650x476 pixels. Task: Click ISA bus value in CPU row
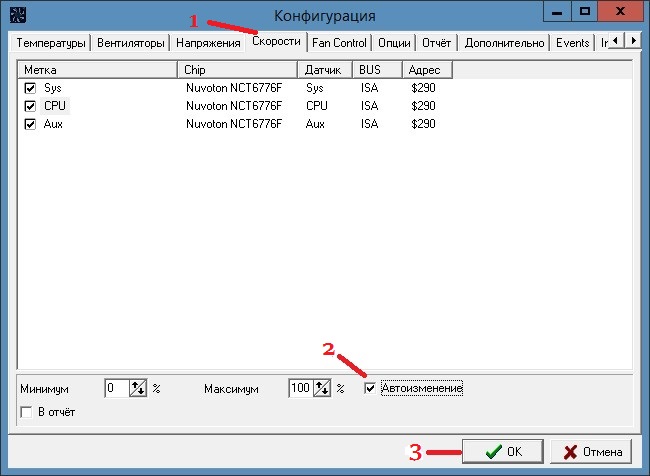point(369,106)
